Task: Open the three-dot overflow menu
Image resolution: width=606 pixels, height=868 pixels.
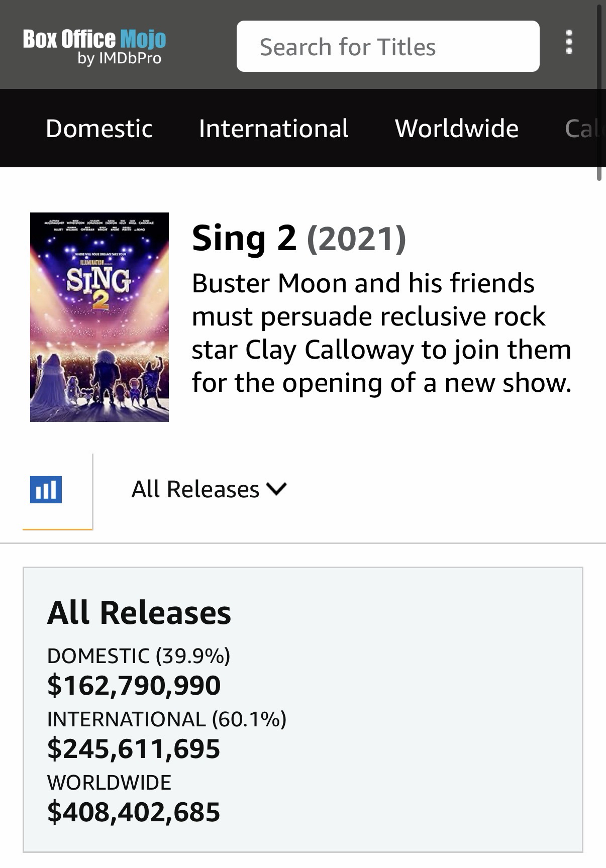Action: click(569, 42)
